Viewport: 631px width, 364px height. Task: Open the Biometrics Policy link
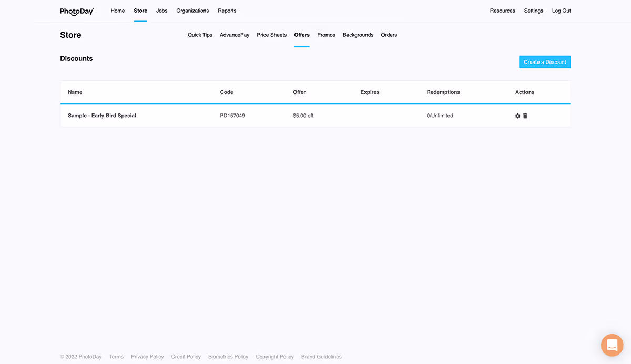228,357
